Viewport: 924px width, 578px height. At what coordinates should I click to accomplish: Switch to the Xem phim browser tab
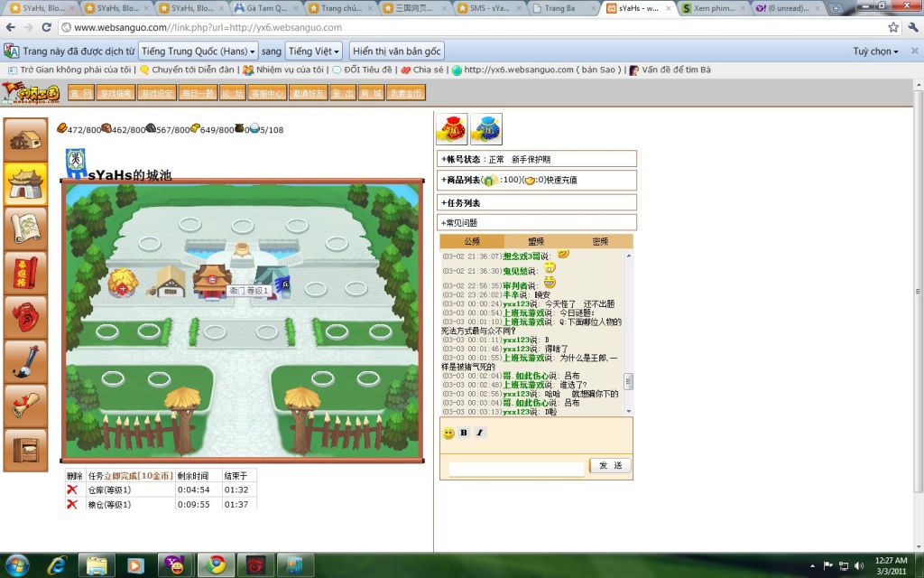pos(713,8)
